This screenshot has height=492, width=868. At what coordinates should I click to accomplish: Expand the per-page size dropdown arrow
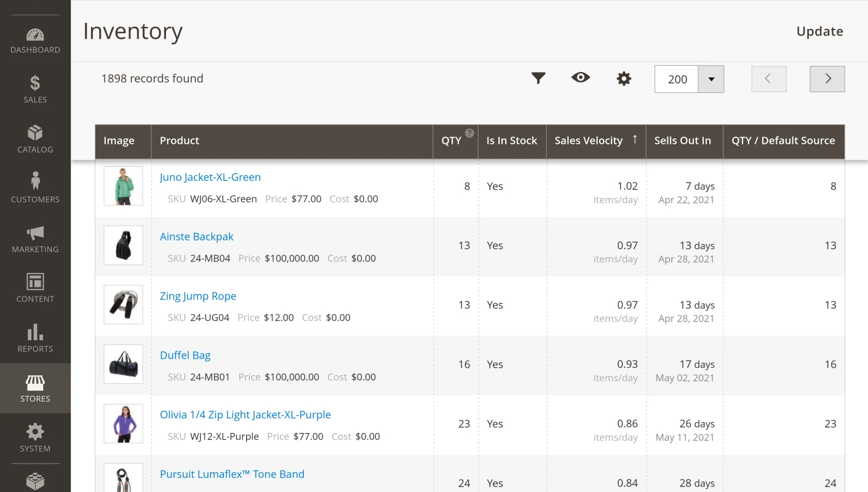point(711,79)
